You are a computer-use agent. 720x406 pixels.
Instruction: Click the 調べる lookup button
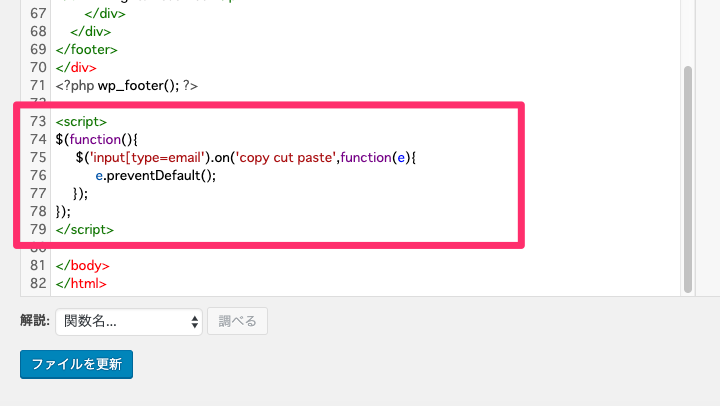point(237,321)
